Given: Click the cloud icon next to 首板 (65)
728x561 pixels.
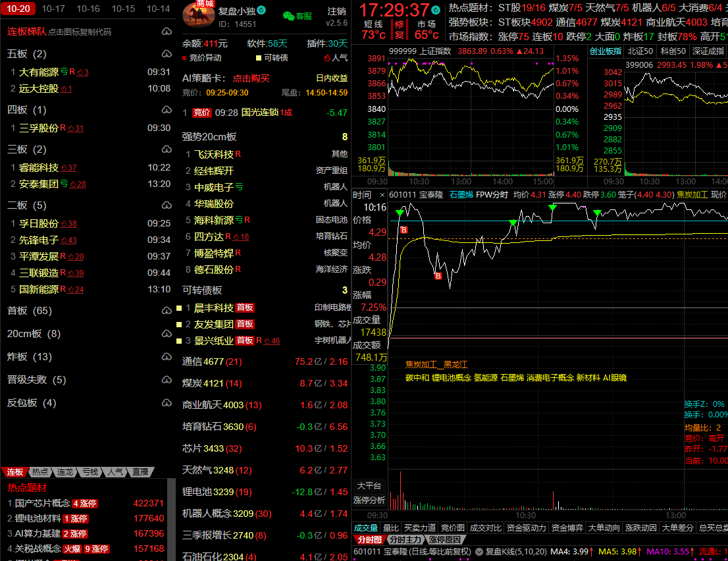Looking at the screenshot, I should pos(166,311).
